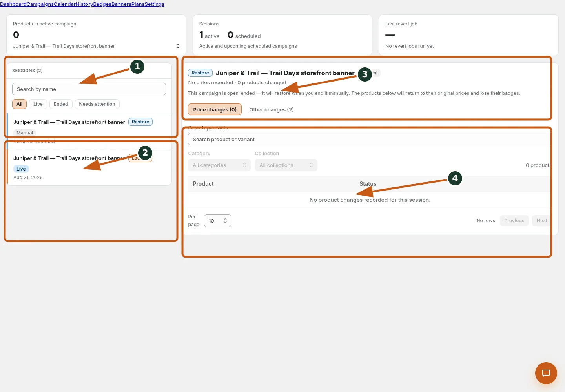Click the Previous pagination button
This screenshot has width=565, height=392.
(514, 221)
